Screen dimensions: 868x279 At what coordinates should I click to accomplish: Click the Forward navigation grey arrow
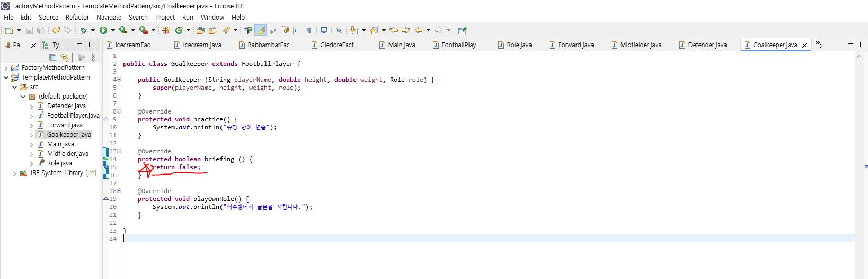[438, 30]
